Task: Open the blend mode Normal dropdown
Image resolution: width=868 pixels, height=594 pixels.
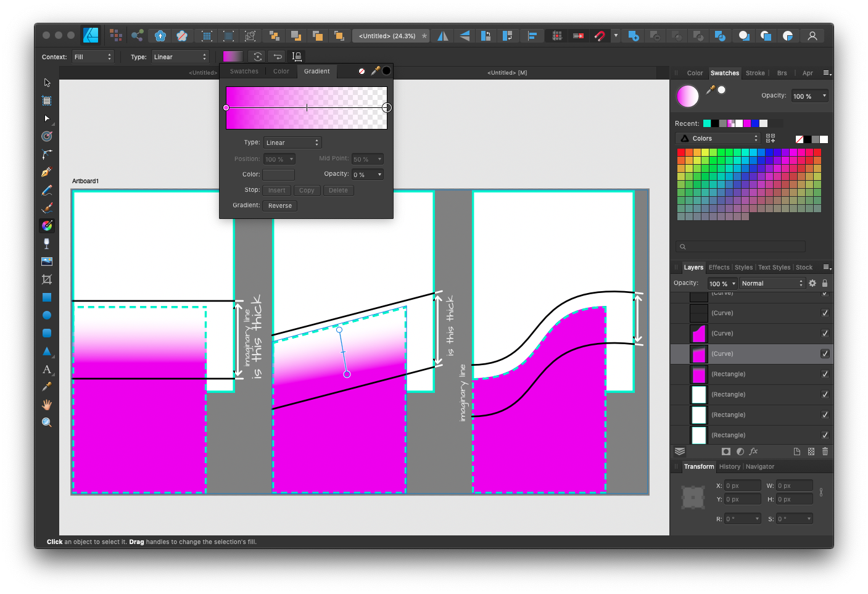Action: coord(771,283)
